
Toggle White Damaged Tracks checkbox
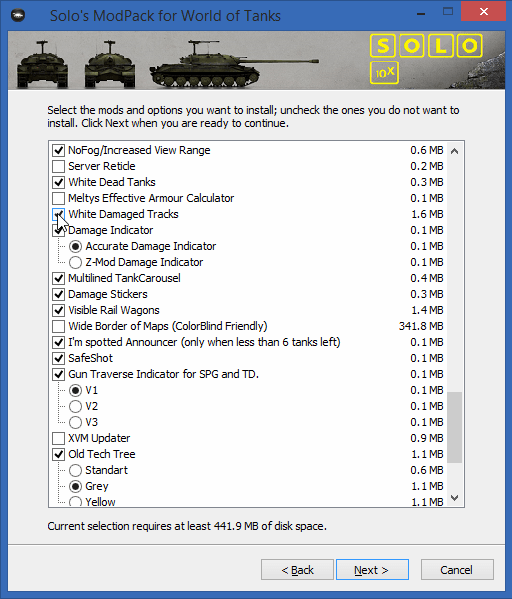pyautogui.click(x=58, y=214)
